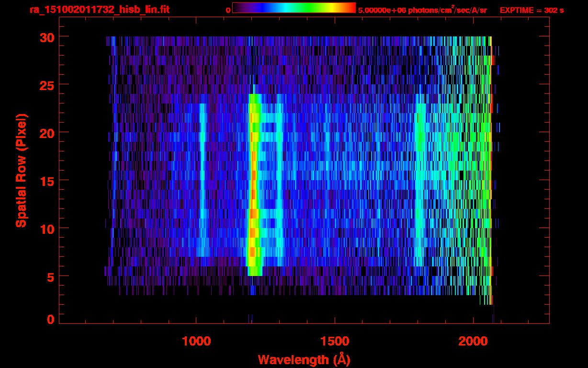Click the bright yellow-red emission band near 1200 Å
The image size is (588, 368).
pyautogui.click(x=253, y=187)
